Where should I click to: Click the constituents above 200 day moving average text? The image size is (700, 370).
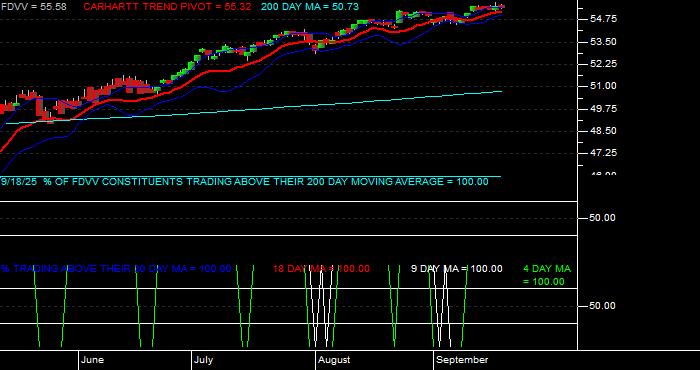click(245, 182)
